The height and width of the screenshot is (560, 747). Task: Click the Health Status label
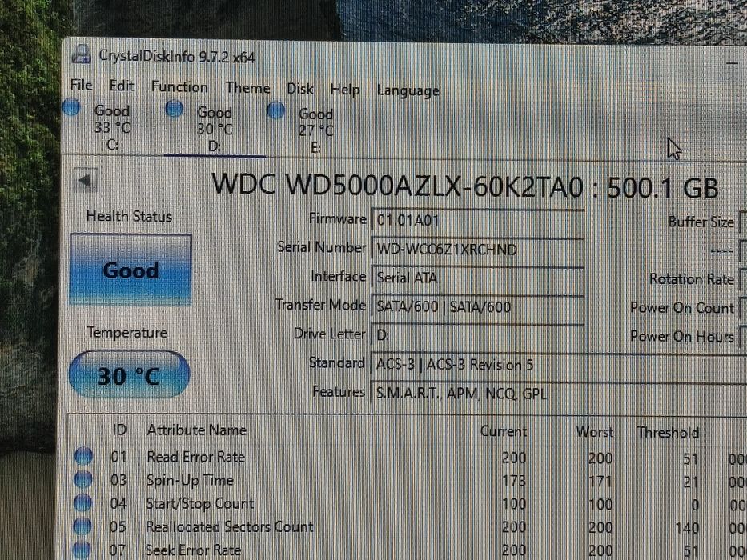(129, 216)
